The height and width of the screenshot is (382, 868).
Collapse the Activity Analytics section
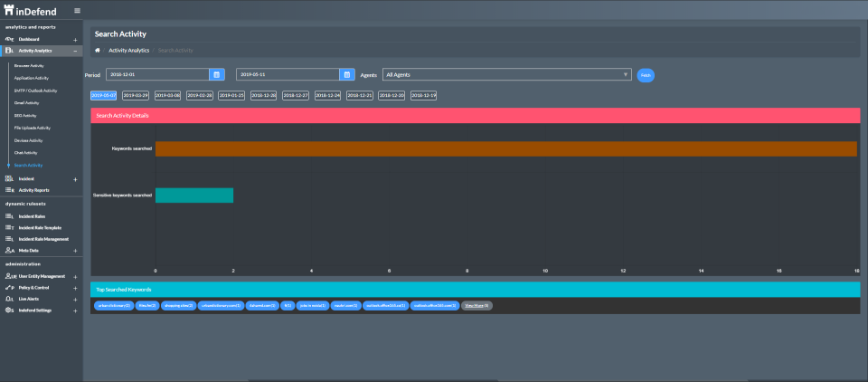coord(75,51)
